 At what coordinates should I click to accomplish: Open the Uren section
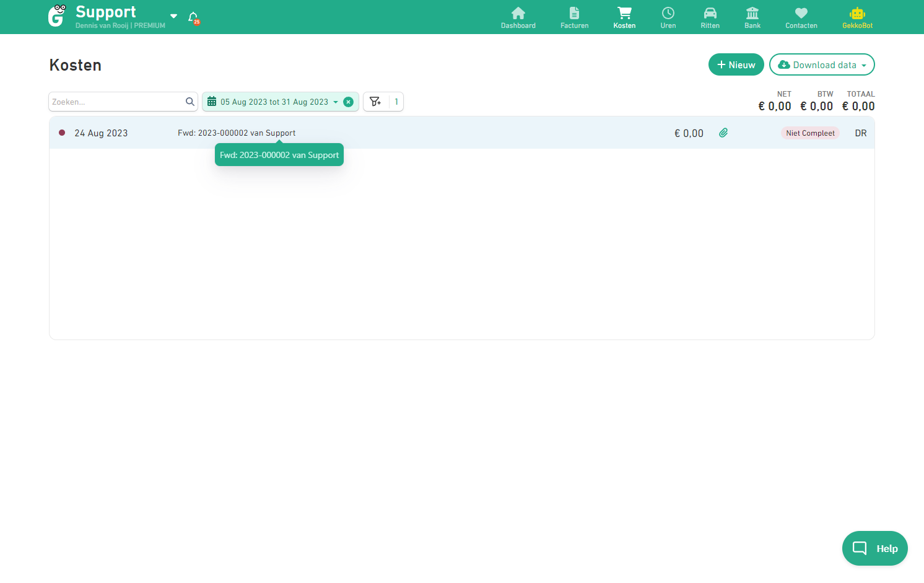tap(668, 17)
